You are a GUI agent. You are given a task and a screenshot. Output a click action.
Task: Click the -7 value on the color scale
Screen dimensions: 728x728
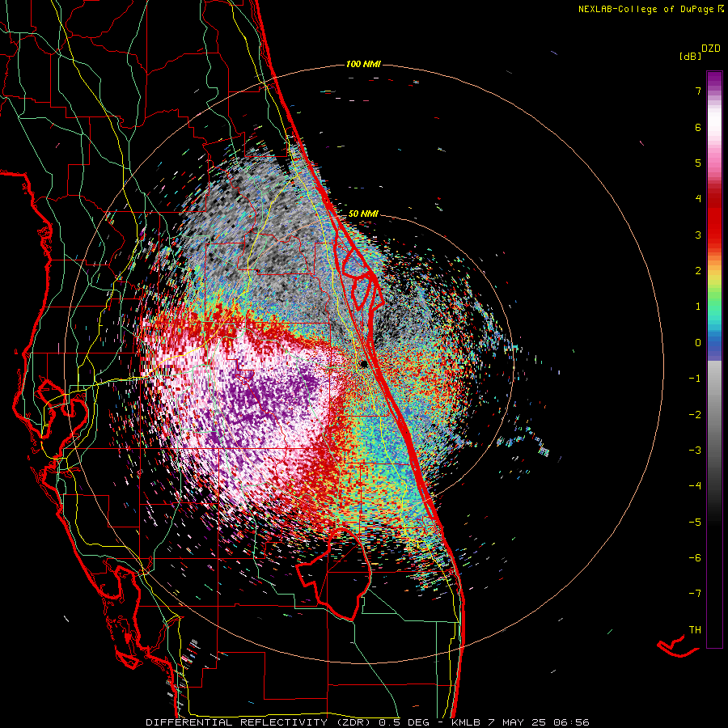(695, 594)
